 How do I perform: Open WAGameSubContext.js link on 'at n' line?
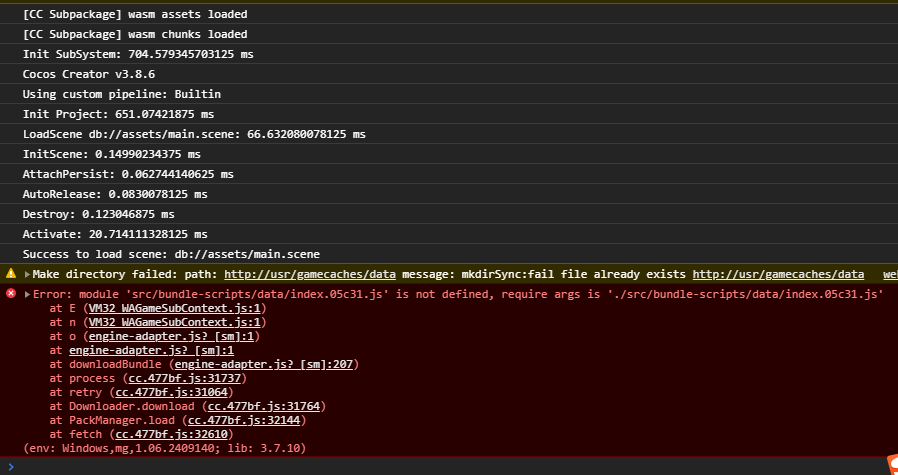(x=175, y=322)
